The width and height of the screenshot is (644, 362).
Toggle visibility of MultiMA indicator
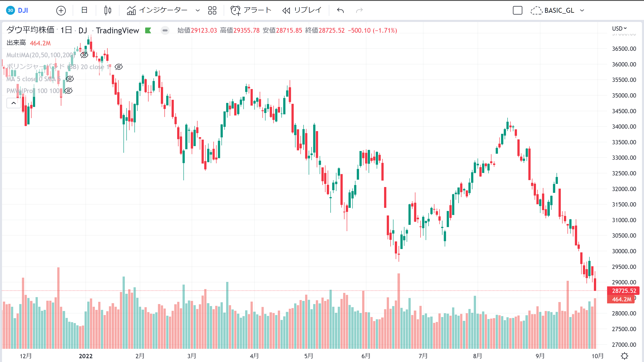point(84,55)
